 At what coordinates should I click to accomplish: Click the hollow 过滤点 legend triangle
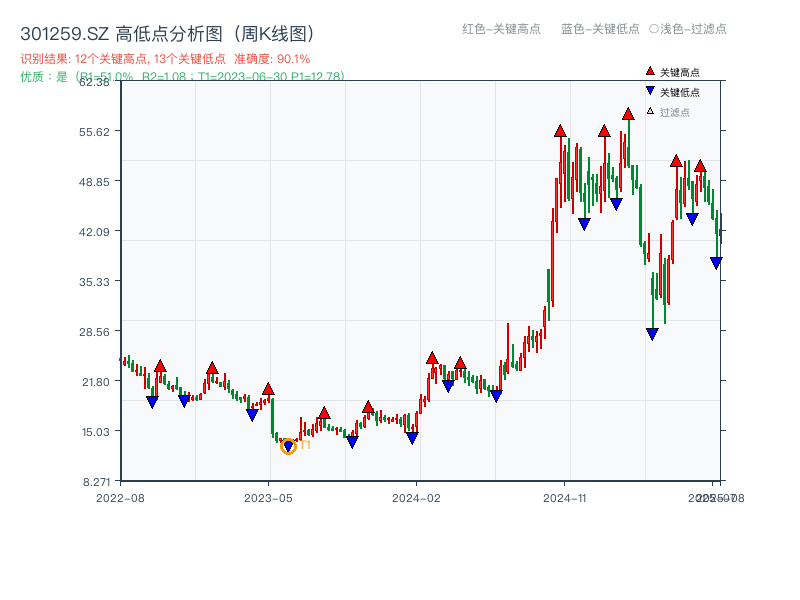click(650, 111)
